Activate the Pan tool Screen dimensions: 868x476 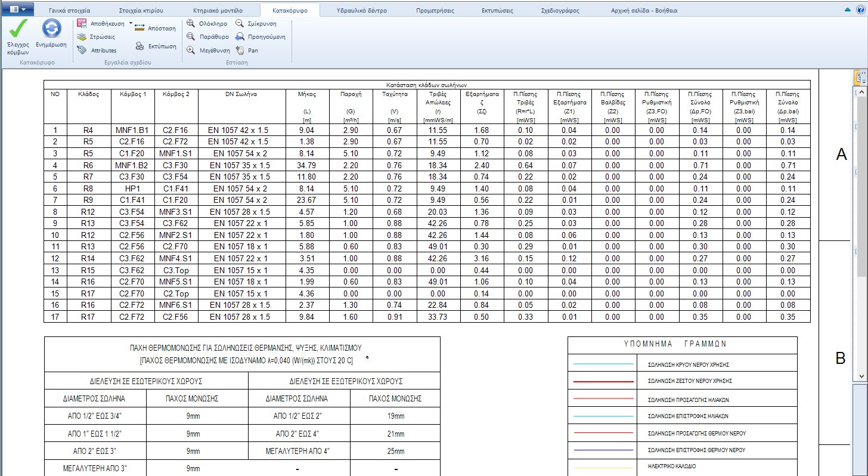point(247,50)
